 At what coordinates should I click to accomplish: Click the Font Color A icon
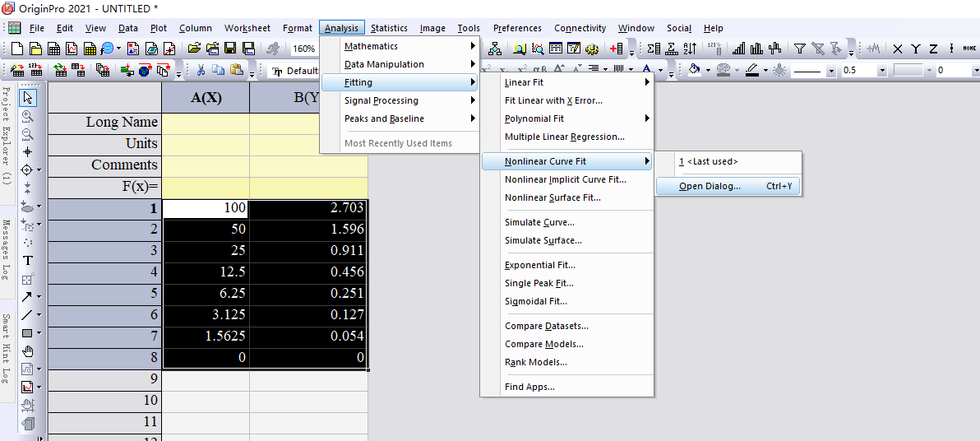(647, 70)
